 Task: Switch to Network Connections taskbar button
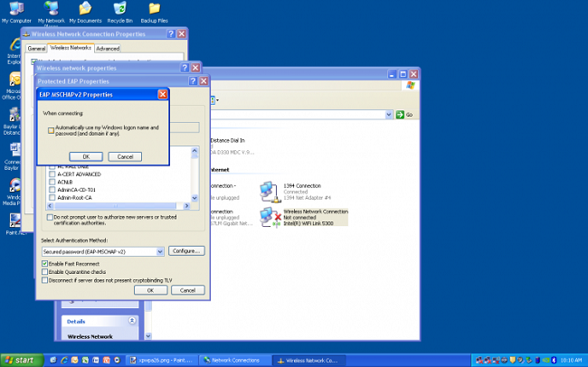[x=235, y=361]
